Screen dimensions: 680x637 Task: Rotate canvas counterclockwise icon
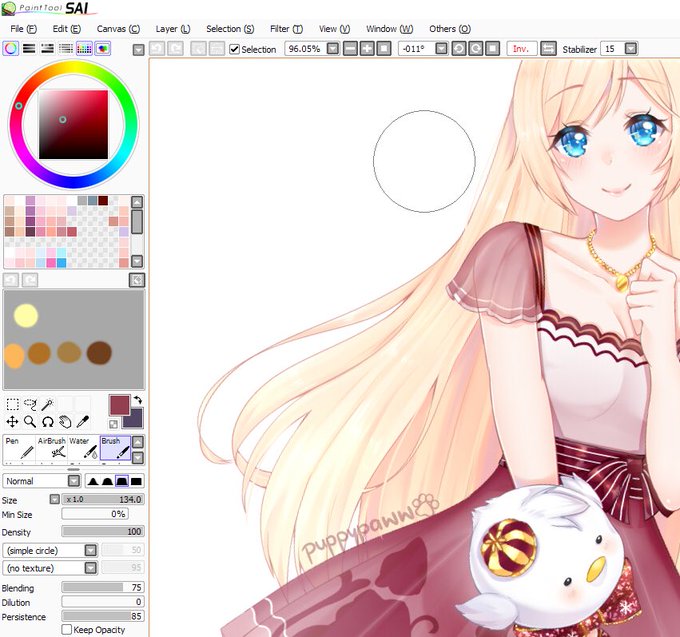pyautogui.click(x=458, y=49)
